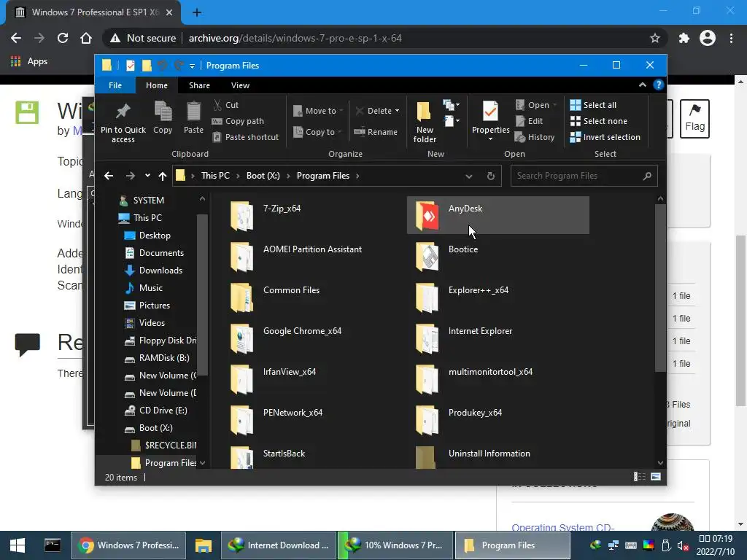Open the File menu tab
This screenshot has height=560, width=747.
(x=115, y=85)
